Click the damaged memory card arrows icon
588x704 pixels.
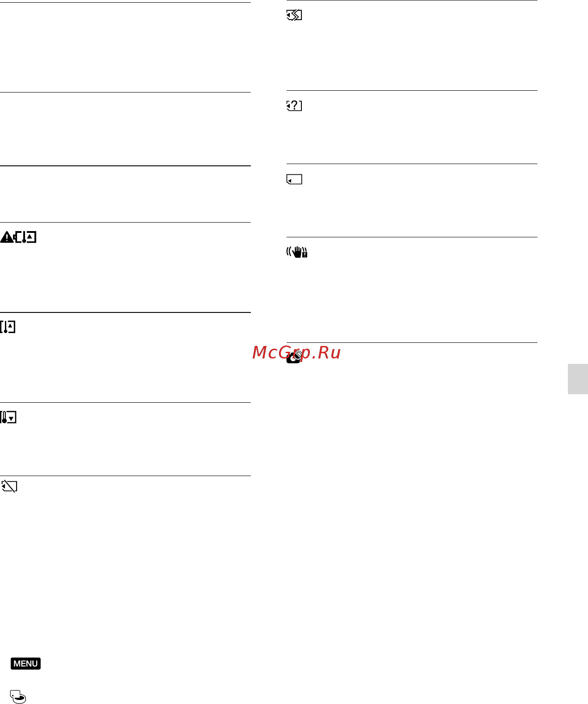(294, 16)
